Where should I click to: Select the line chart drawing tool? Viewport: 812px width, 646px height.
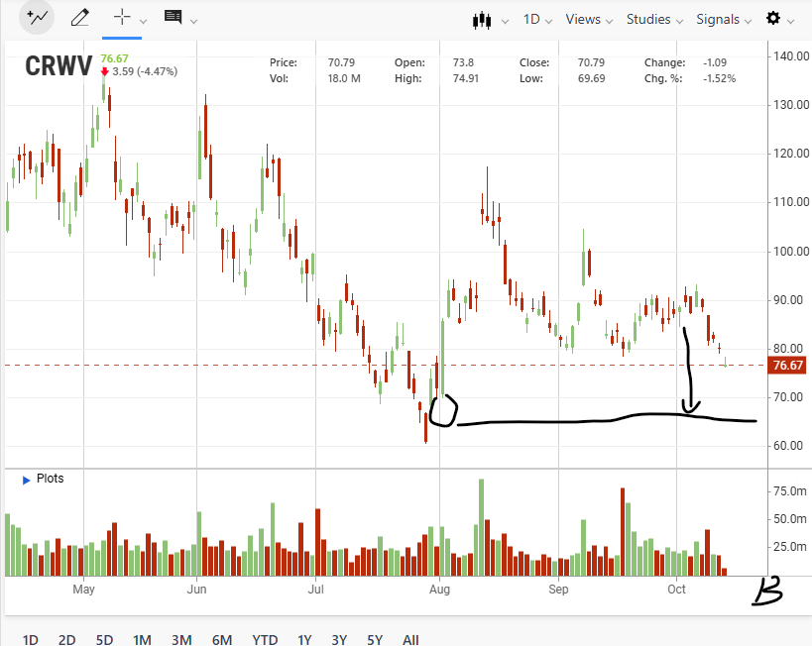(x=37, y=18)
